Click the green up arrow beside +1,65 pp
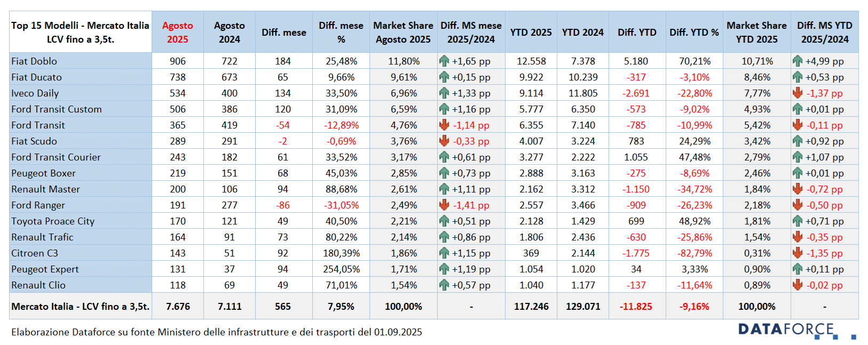Image resolution: width=868 pixels, height=345 pixels. 444,61
